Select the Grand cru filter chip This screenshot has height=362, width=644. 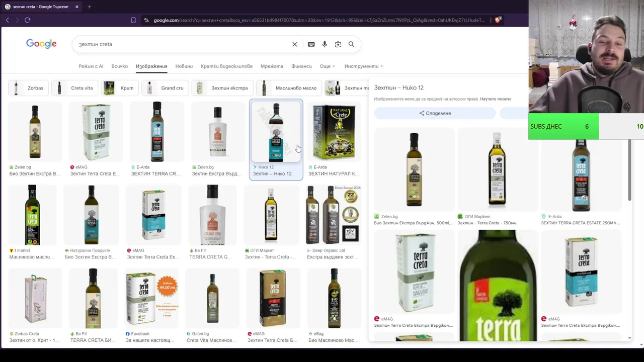pyautogui.click(x=165, y=88)
